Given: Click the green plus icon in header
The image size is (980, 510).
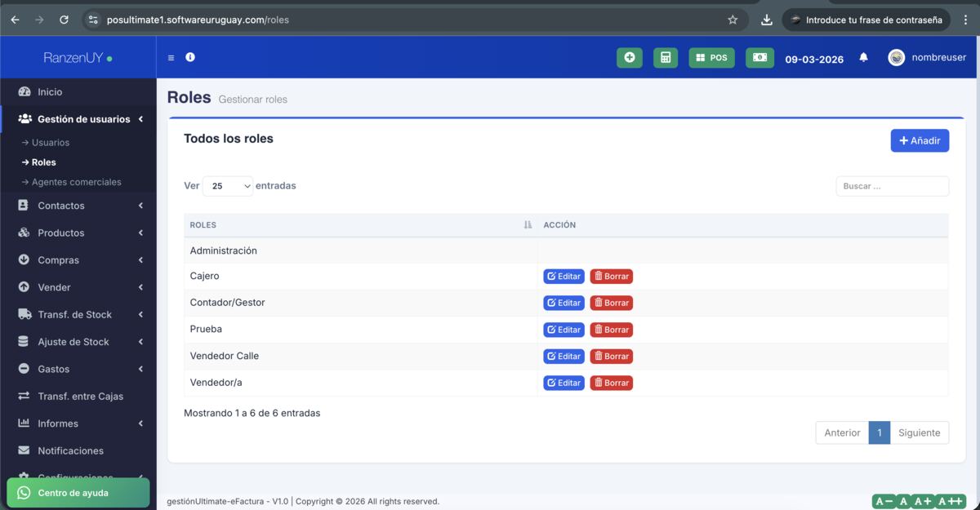Looking at the screenshot, I should coord(629,58).
